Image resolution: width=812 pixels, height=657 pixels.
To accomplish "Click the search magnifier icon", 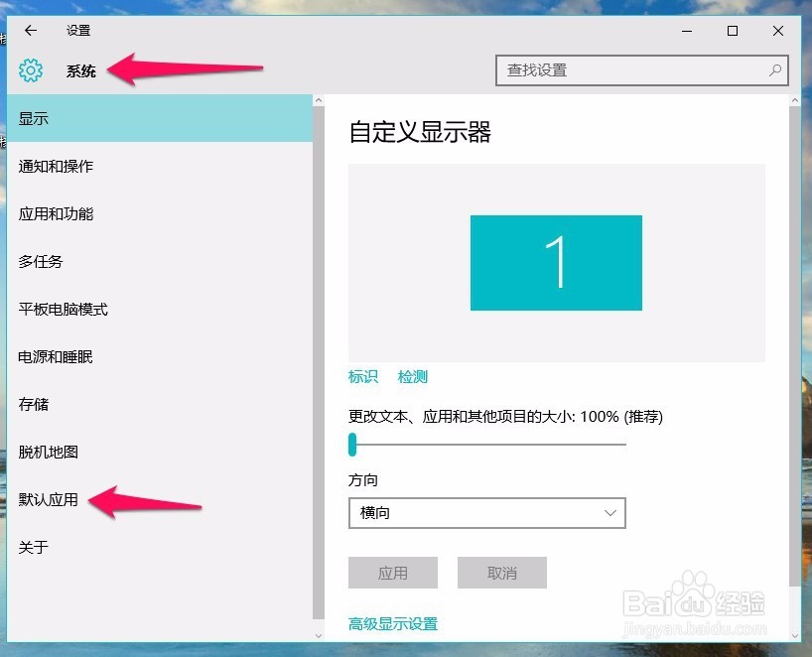I will [x=774, y=70].
